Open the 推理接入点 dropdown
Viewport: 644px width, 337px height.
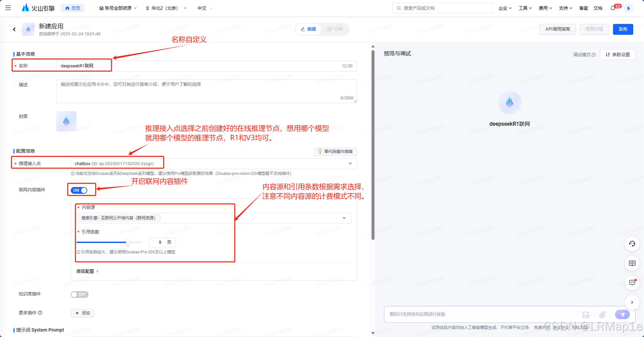coord(214,163)
